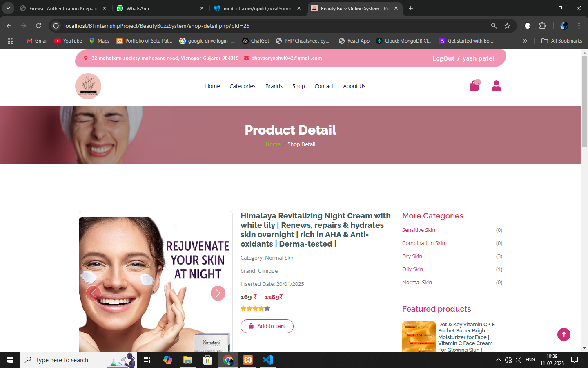
Task: Open Oily Skin category
Action: [412, 269]
